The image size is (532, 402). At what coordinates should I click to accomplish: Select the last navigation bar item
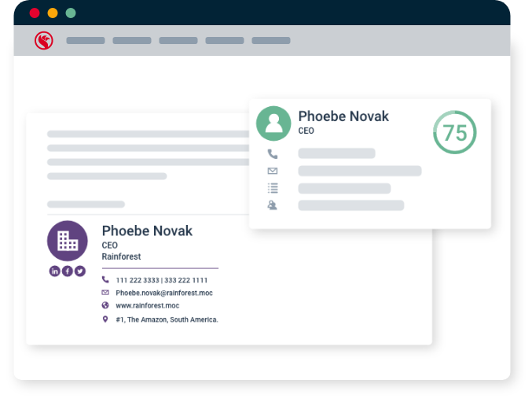pos(271,41)
